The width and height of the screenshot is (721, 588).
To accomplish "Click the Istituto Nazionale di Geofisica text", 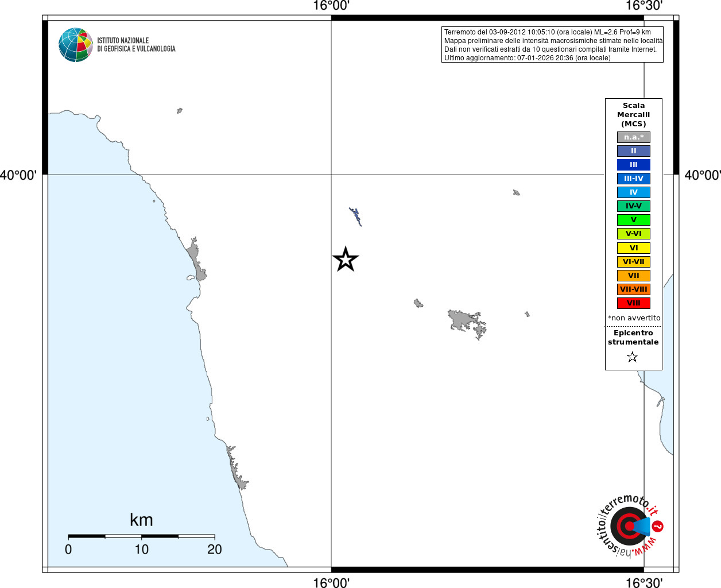I will (x=136, y=45).
